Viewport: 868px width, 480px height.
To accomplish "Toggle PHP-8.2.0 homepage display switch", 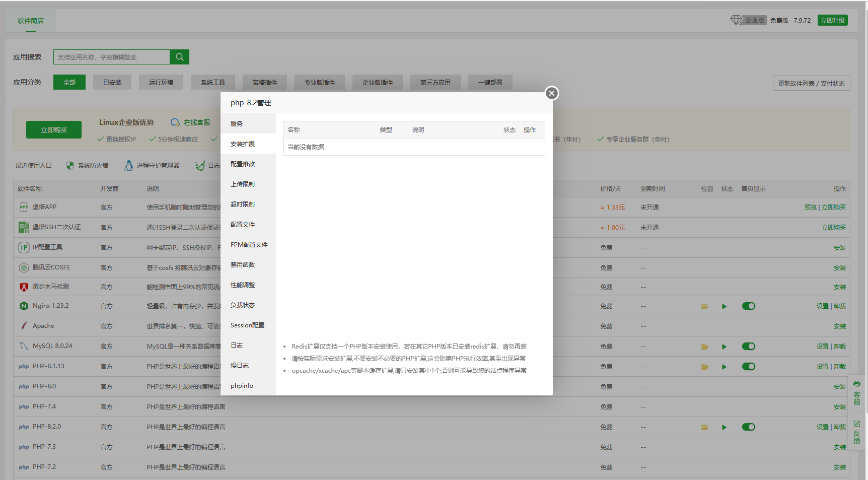I will (x=749, y=427).
